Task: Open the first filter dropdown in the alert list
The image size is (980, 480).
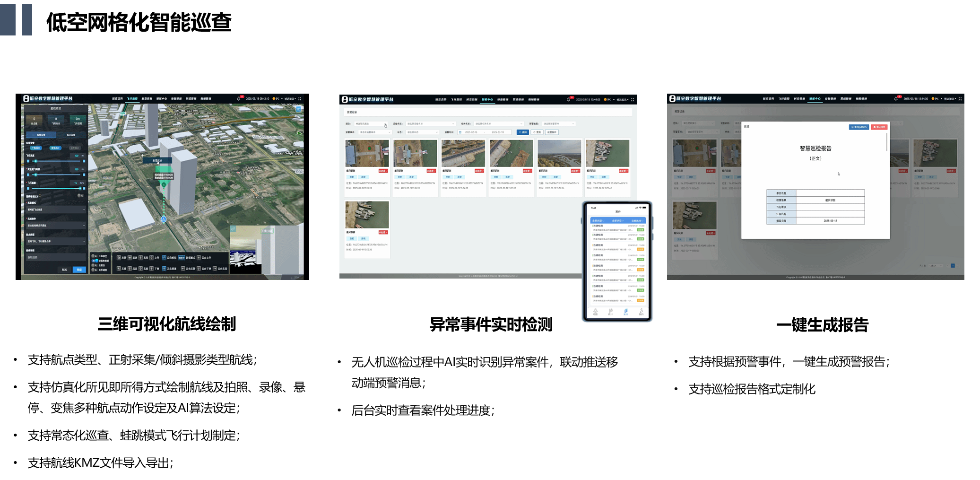Action: (371, 124)
